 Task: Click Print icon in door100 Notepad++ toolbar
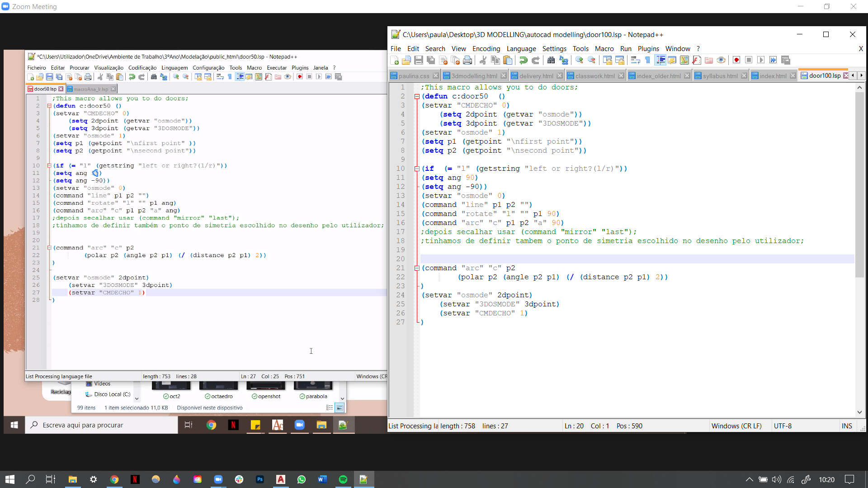pos(467,60)
